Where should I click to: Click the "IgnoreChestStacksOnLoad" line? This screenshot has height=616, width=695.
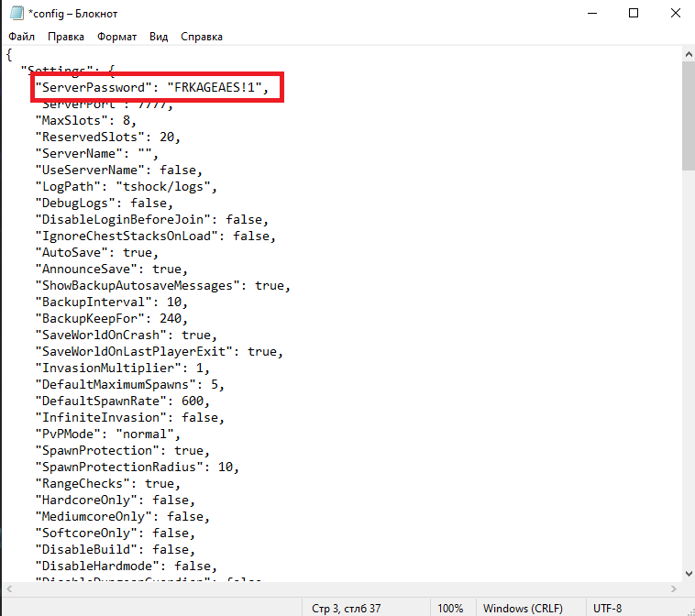156,236
